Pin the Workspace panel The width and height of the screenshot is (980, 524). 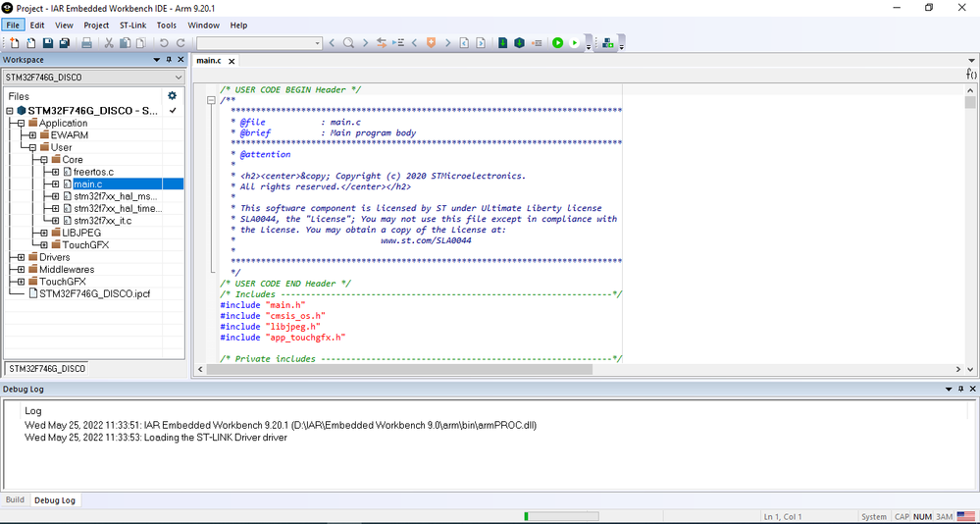click(x=169, y=60)
